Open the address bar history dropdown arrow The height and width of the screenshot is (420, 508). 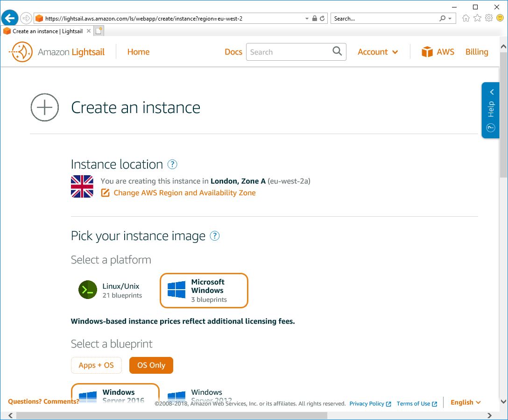point(307,19)
